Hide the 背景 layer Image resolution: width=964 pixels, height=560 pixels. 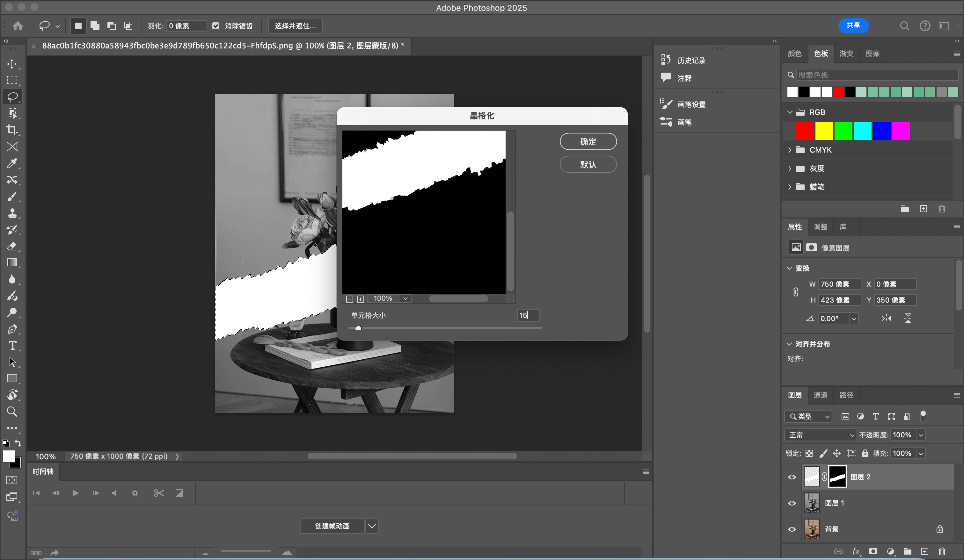pos(792,529)
